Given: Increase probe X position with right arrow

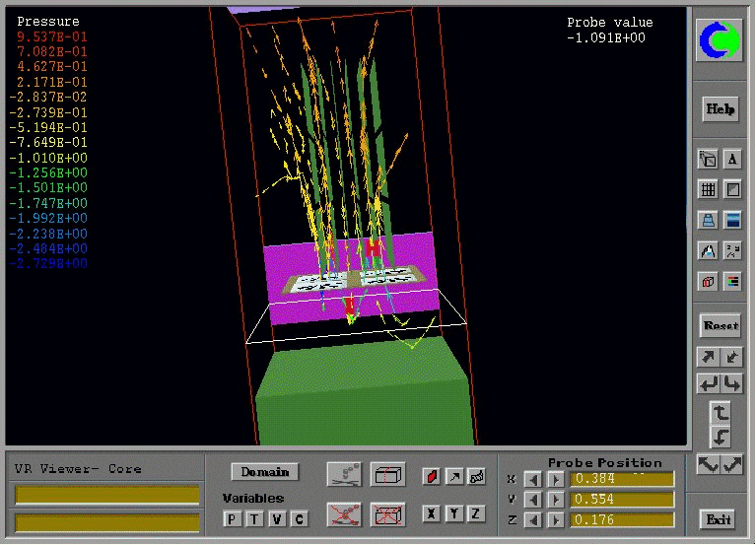Looking at the screenshot, I should click(x=555, y=479).
